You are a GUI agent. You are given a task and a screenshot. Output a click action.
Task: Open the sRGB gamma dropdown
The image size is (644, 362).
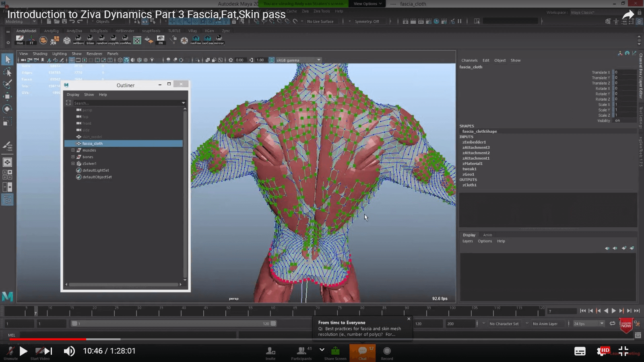coord(319,60)
